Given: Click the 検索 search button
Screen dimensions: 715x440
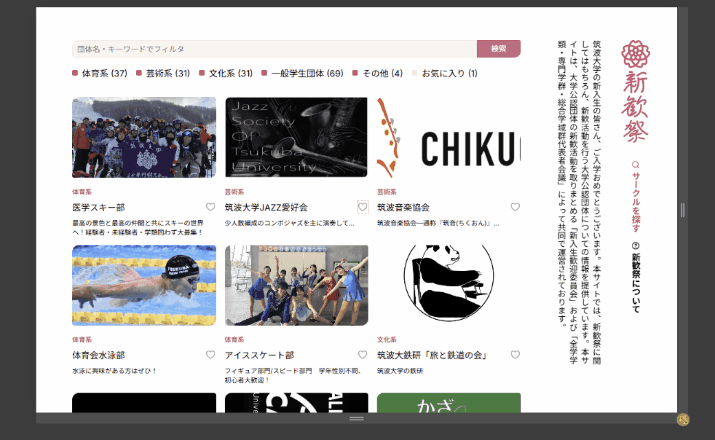Looking at the screenshot, I should 499,49.
